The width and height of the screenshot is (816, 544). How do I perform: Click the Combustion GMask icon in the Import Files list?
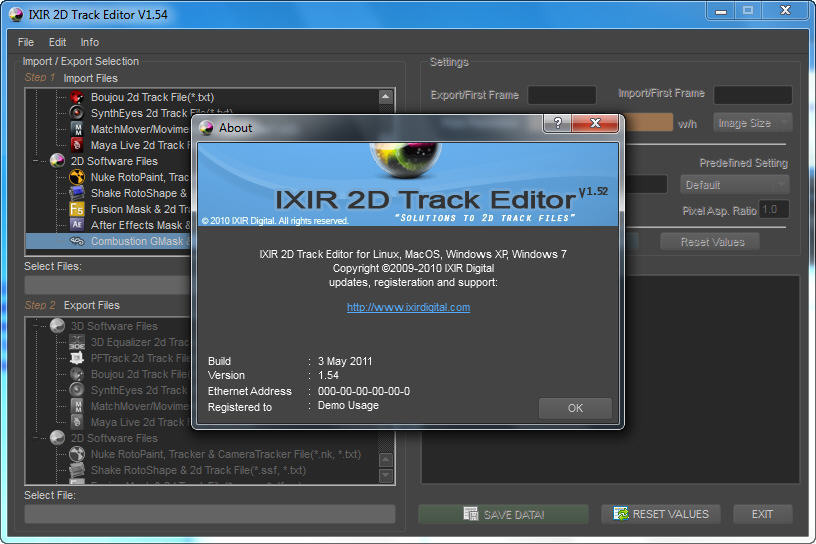(x=77, y=241)
